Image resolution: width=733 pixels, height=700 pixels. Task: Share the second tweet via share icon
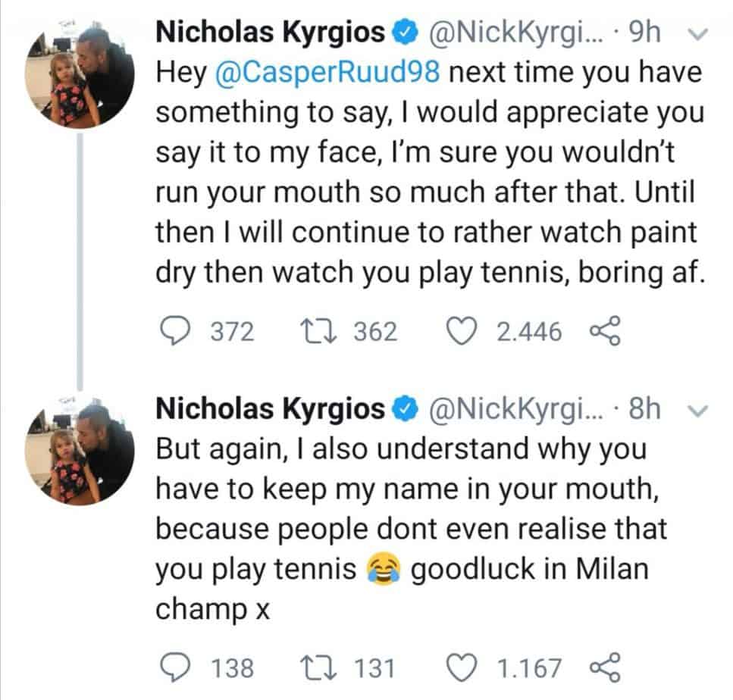pos(605,667)
